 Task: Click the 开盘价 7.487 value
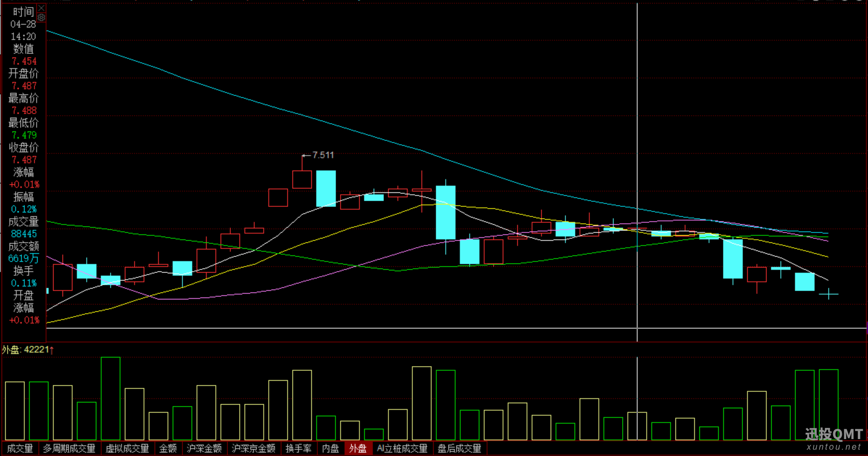pyautogui.click(x=24, y=86)
